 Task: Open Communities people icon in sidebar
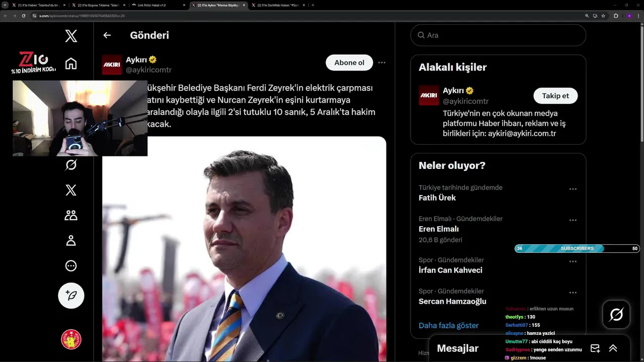click(x=71, y=215)
